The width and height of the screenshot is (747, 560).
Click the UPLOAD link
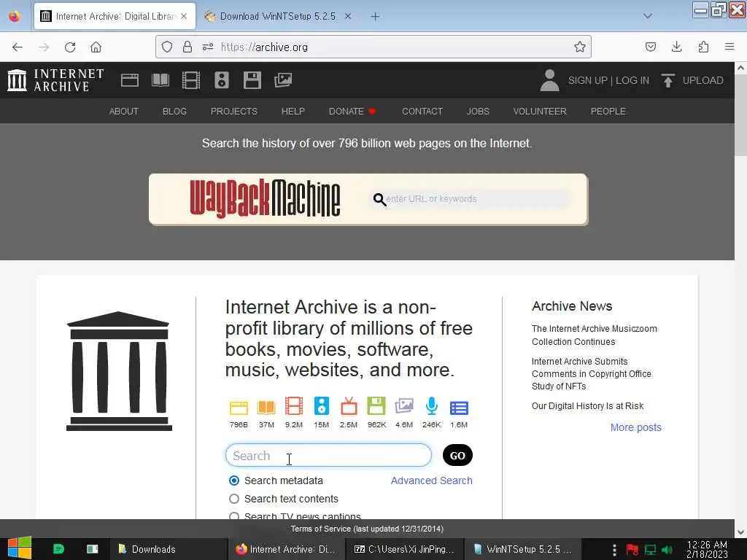(x=703, y=80)
